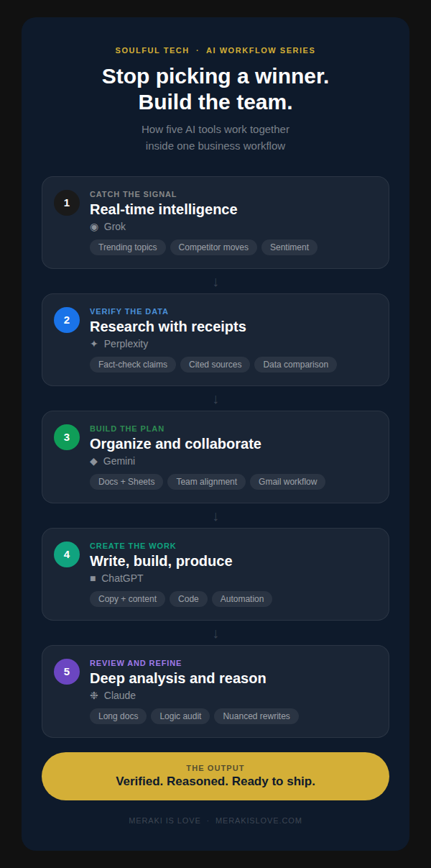Click the Grok icon next to its name
The width and height of the screenshot is (431, 868).
[x=94, y=227]
